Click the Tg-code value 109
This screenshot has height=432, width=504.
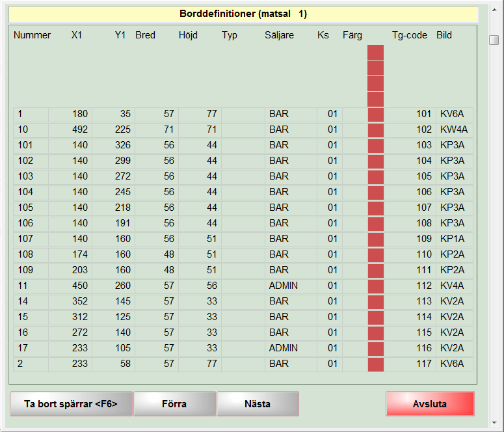410,239
